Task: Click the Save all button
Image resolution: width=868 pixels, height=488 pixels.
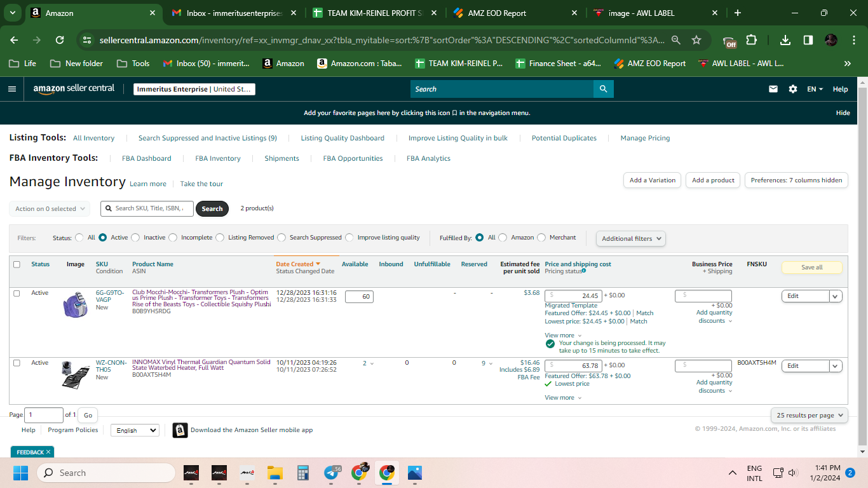Action: pyautogui.click(x=811, y=268)
